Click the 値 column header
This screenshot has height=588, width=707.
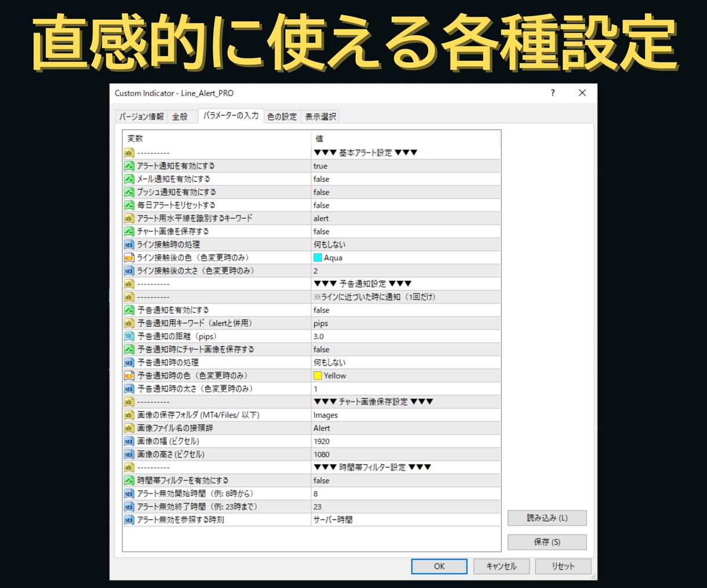tap(406, 138)
